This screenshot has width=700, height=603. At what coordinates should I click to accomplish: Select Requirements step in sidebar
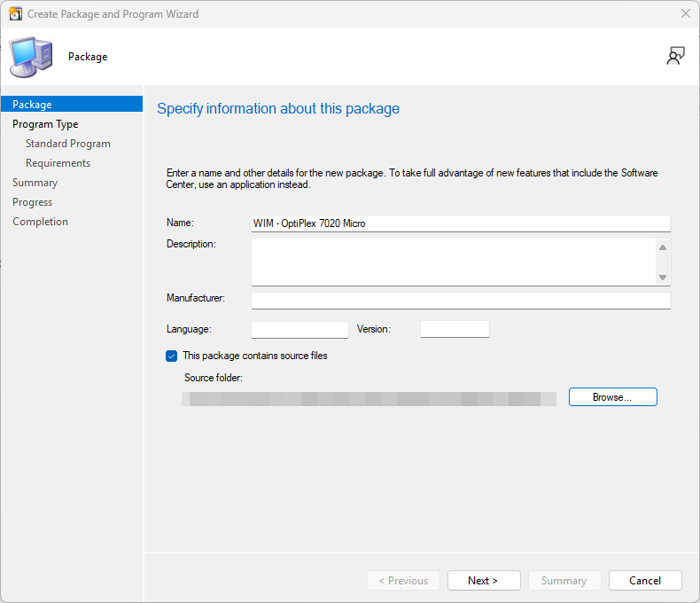click(x=58, y=163)
